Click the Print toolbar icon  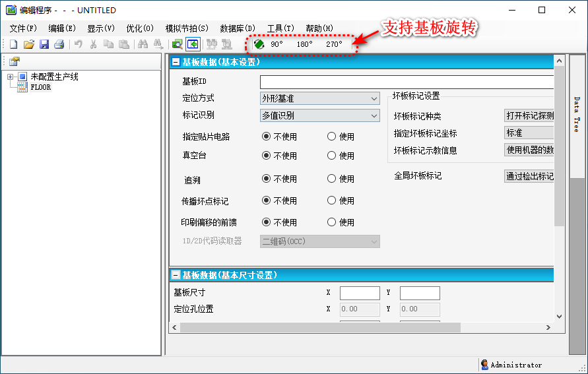click(x=59, y=44)
